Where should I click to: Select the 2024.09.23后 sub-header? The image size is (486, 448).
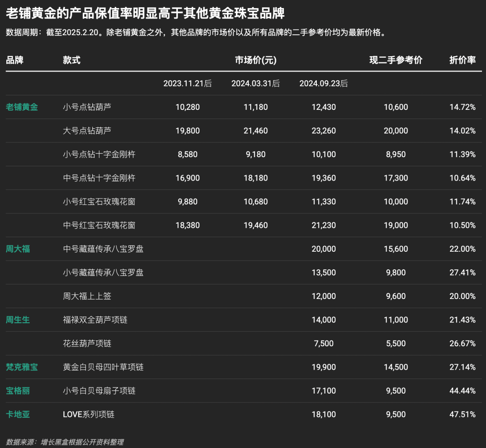(324, 83)
